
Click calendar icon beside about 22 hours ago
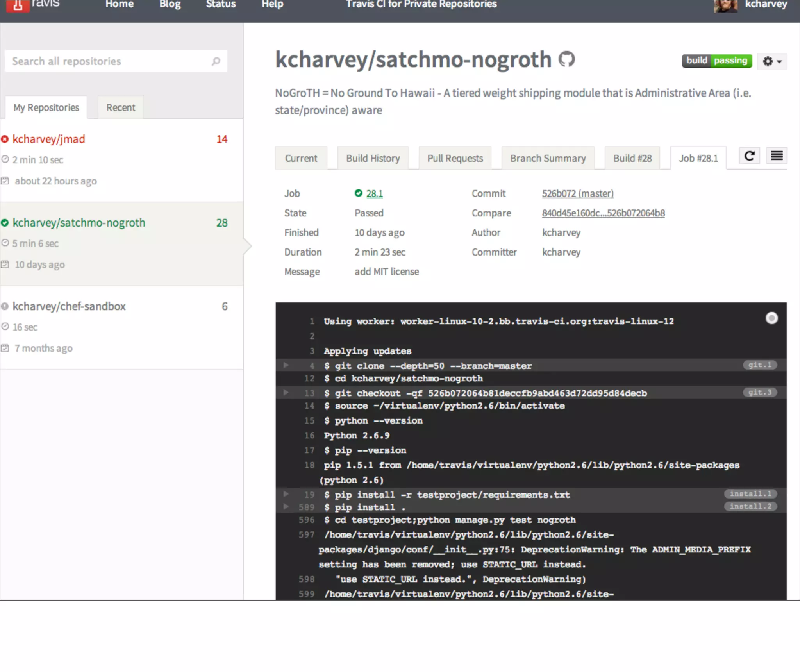5,181
